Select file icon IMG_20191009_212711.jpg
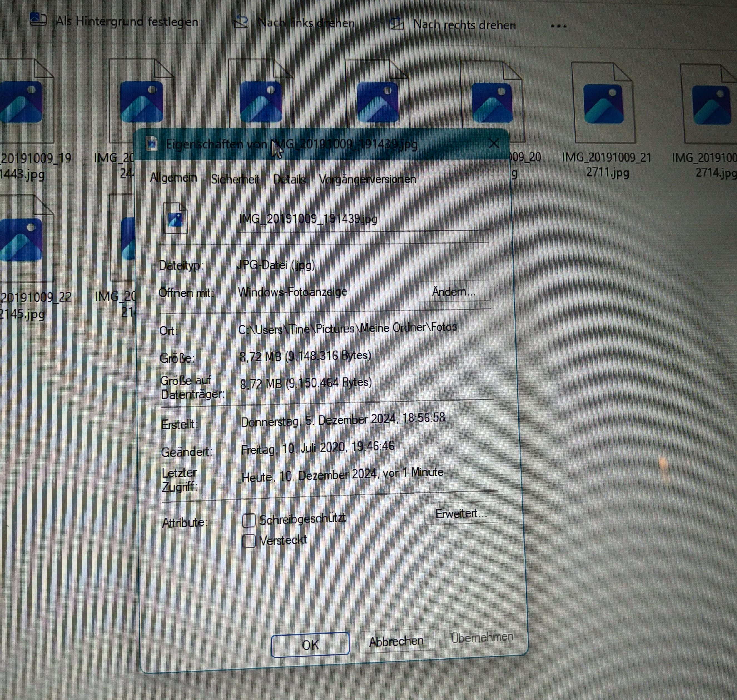 point(603,104)
